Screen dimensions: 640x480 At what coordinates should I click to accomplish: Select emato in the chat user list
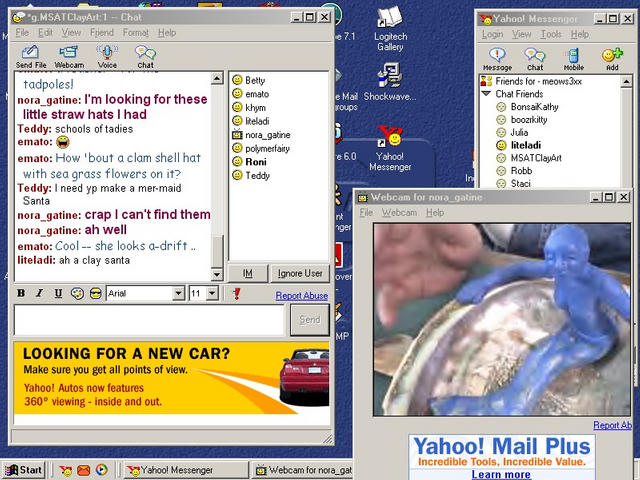click(x=257, y=94)
